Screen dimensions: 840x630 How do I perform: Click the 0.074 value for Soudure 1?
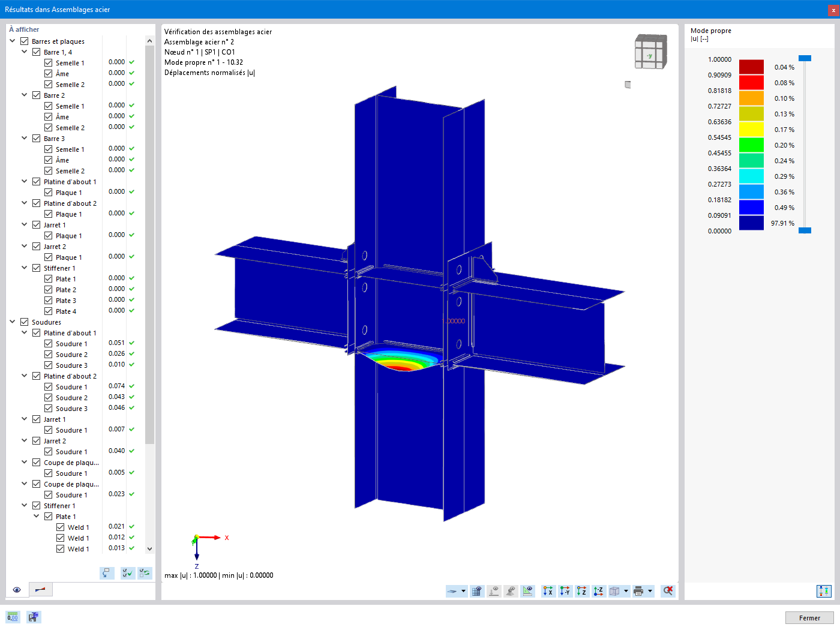point(117,386)
